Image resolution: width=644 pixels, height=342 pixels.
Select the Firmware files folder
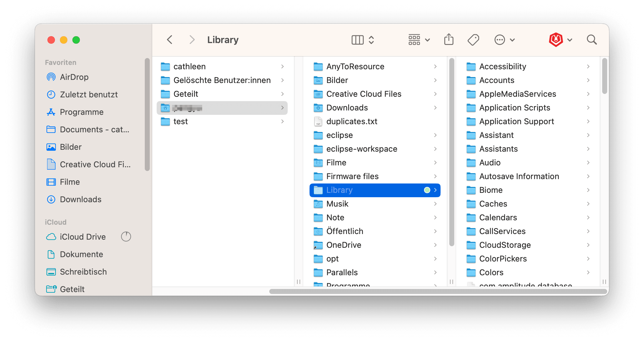[375, 176]
